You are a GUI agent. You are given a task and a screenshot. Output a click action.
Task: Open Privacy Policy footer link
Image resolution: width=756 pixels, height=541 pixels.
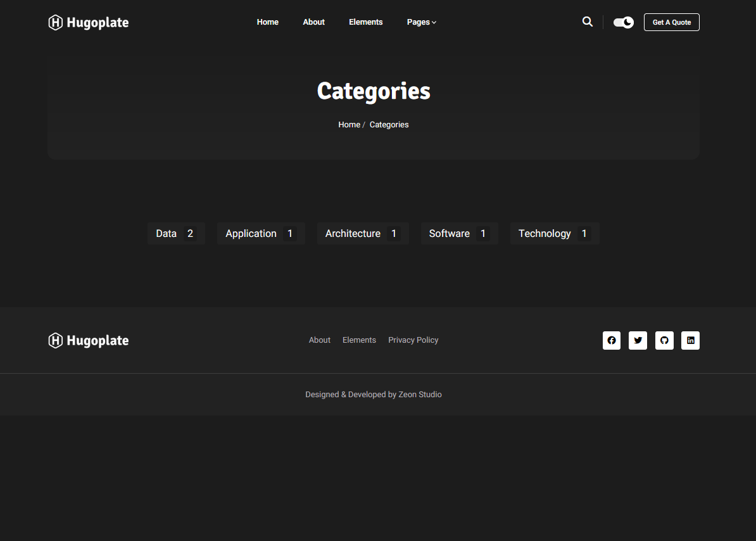point(413,340)
